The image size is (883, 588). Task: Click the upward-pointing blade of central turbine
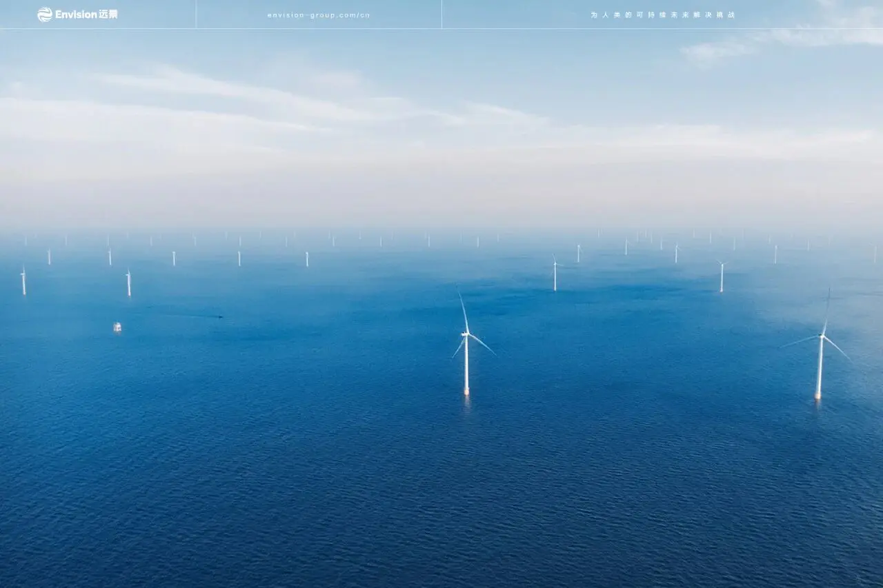[x=462, y=312]
